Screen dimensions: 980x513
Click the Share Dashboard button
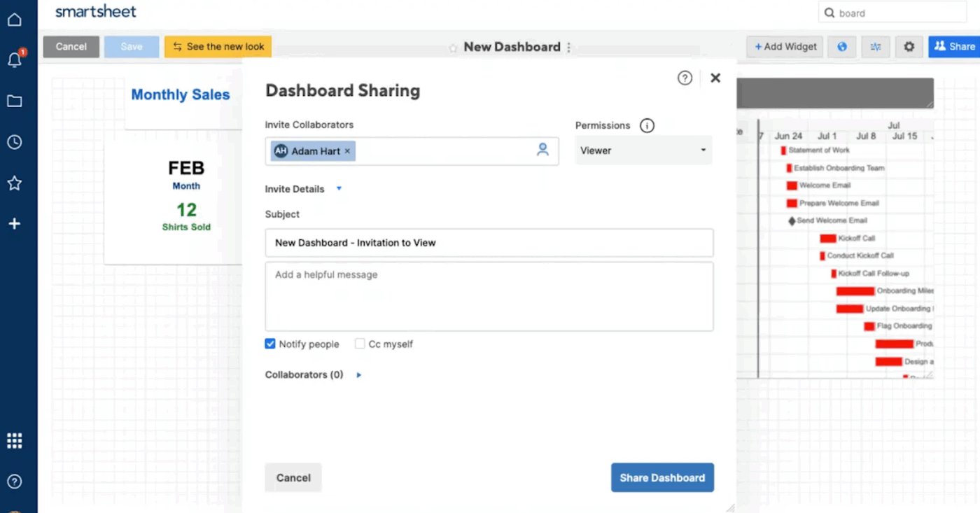tap(661, 477)
